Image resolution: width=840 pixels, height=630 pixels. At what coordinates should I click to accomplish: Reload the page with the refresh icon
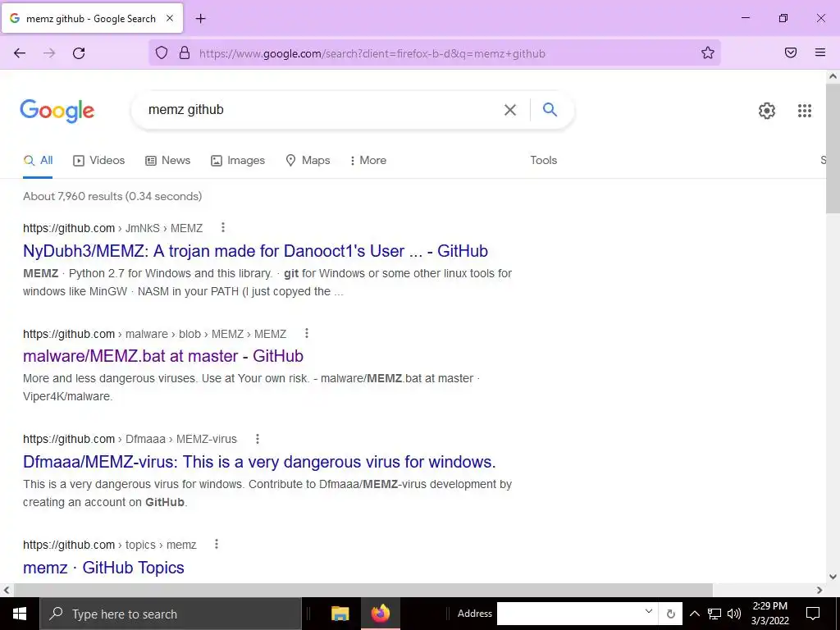click(79, 53)
